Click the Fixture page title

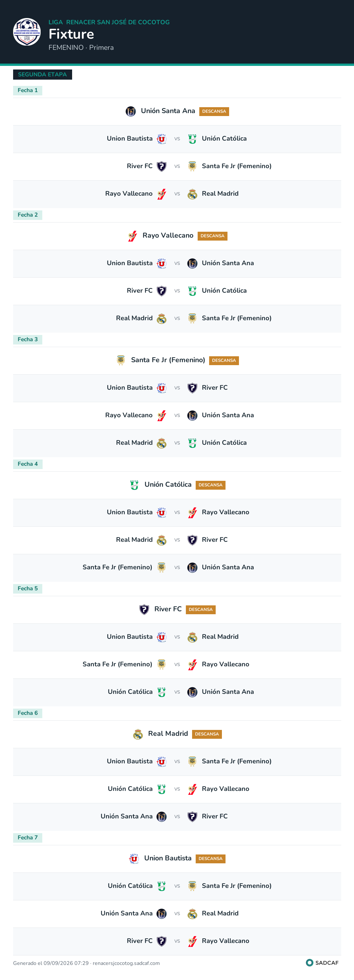coord(71,34)
